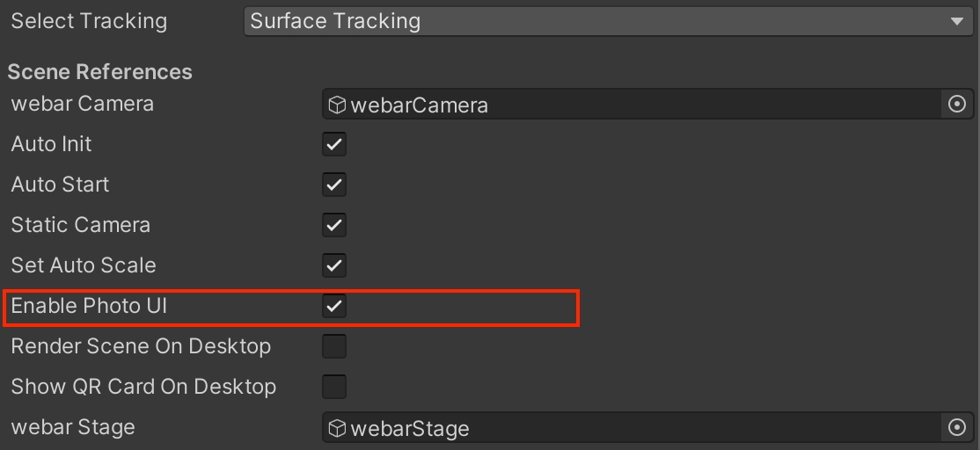Viewport: 980px width, 450px height.
Task: Check Show QR Card On Desktop
Action: point(334,388)
